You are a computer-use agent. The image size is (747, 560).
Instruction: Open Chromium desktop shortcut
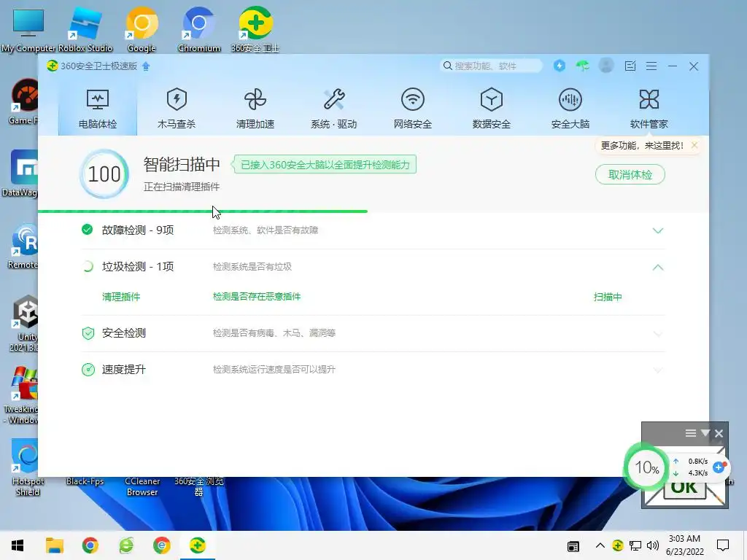(199, 29)
